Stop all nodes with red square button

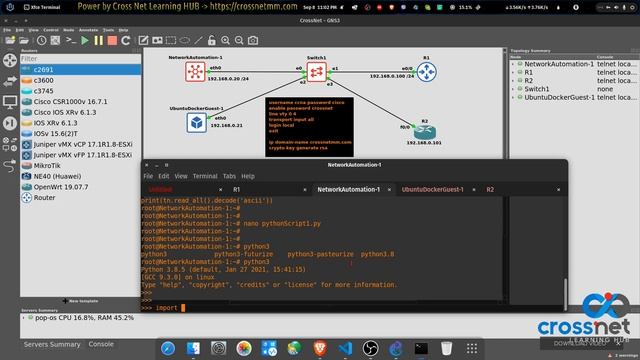112,40
